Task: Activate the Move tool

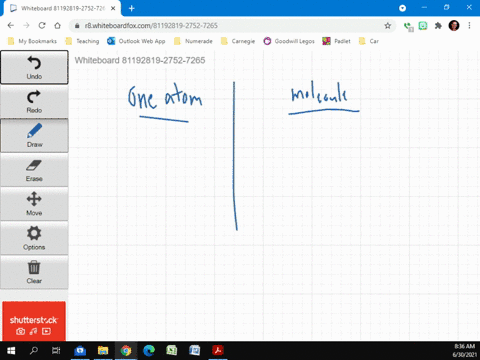Action: click(x=34, y=204)
